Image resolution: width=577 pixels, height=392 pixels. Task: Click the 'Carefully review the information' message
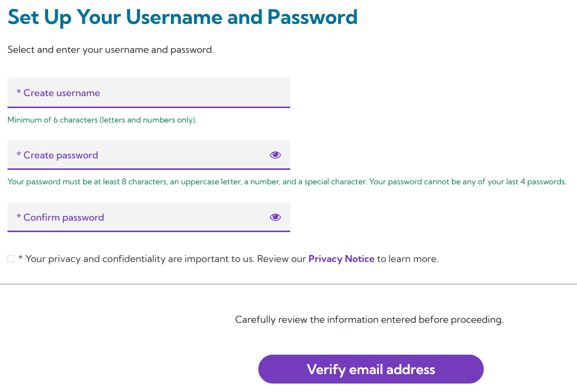click(369, 320)
